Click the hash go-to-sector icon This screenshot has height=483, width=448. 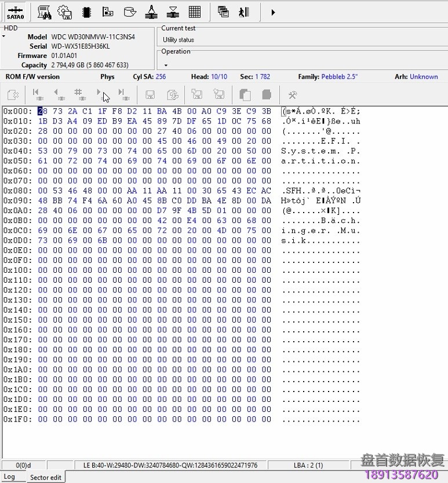pos(80,94)
